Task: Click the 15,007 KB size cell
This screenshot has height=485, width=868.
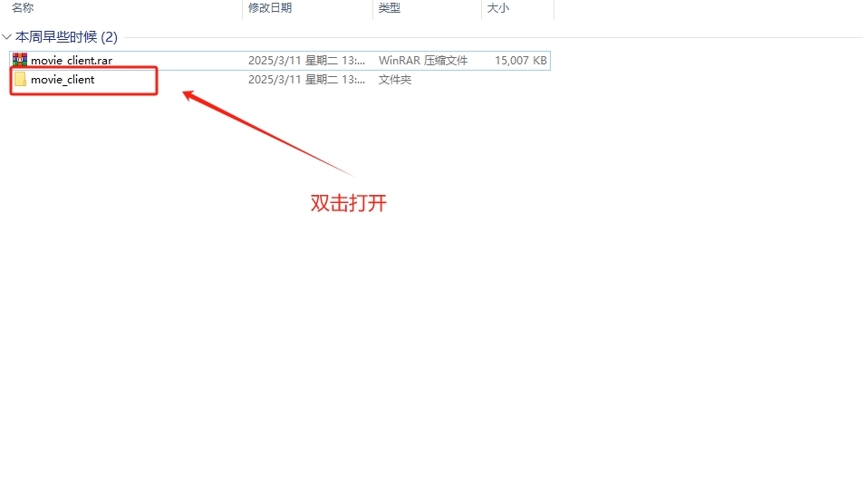Action: (521, 61)
